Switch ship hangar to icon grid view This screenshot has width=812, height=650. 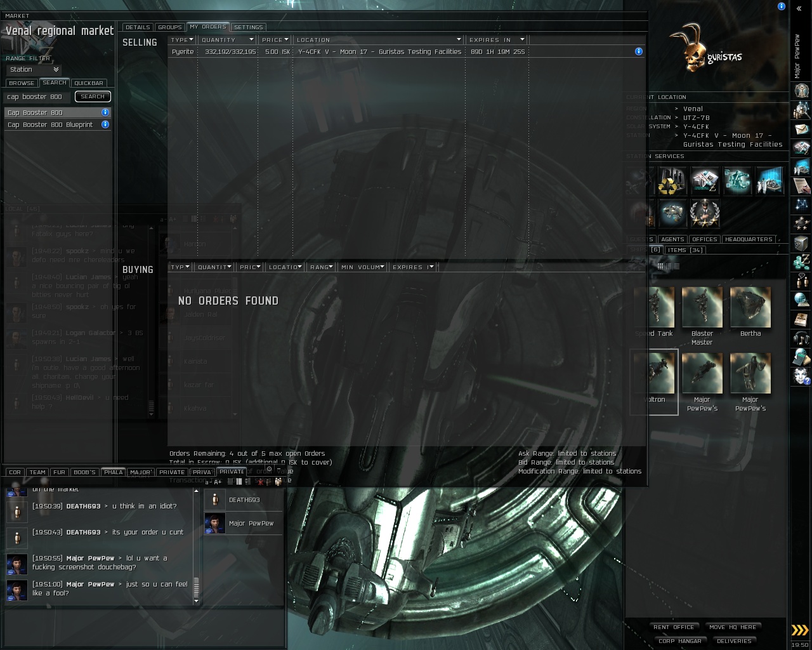(660, 266)
